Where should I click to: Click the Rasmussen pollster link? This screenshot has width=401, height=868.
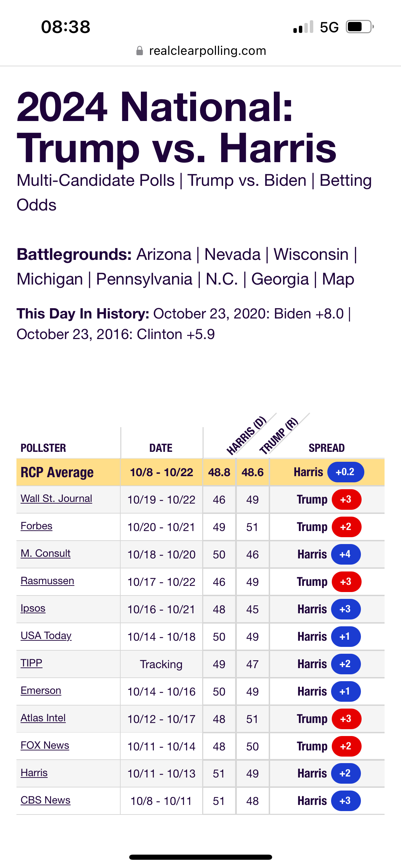click(47, 581)
